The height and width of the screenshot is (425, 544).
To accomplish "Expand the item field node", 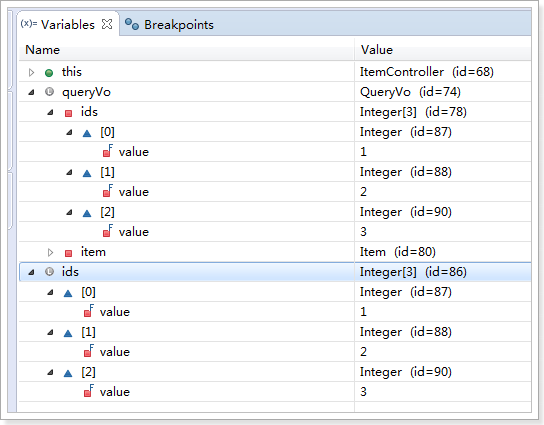I will click(x=50, y=253).
